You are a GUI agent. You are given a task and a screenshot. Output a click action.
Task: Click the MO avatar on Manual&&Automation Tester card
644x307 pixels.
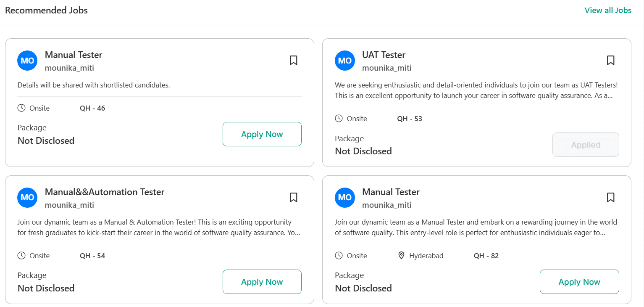tap(27, 198)
